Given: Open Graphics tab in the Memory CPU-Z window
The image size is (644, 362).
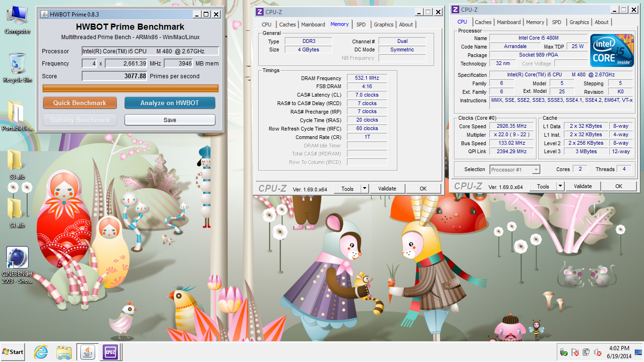Looking at the screenshot, I should pos(383,25).
